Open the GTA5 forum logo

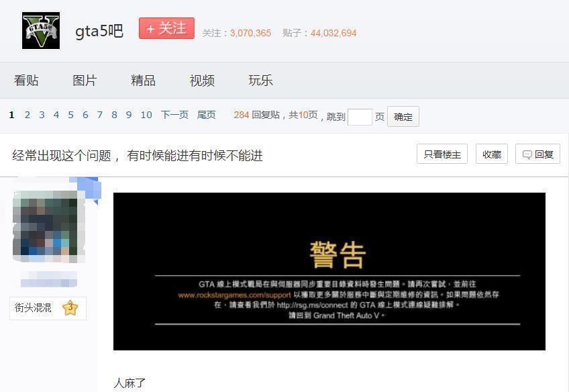pyautogui.click(x=41, y=30)
